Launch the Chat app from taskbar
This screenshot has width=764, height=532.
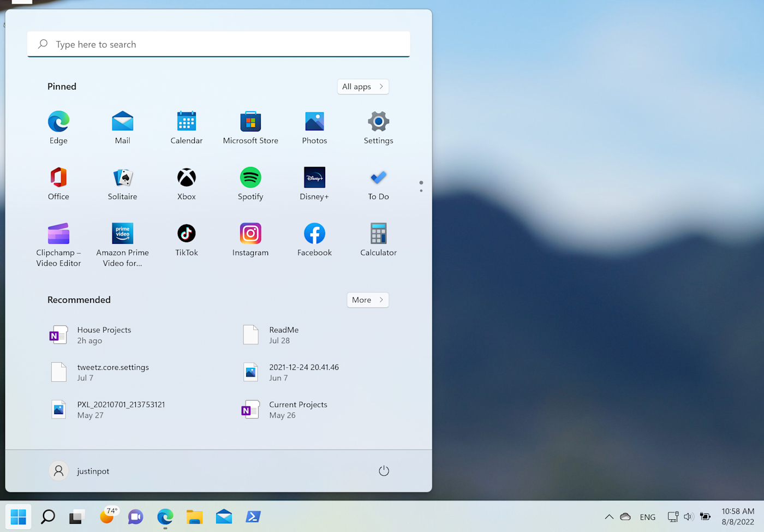[136, 516]
